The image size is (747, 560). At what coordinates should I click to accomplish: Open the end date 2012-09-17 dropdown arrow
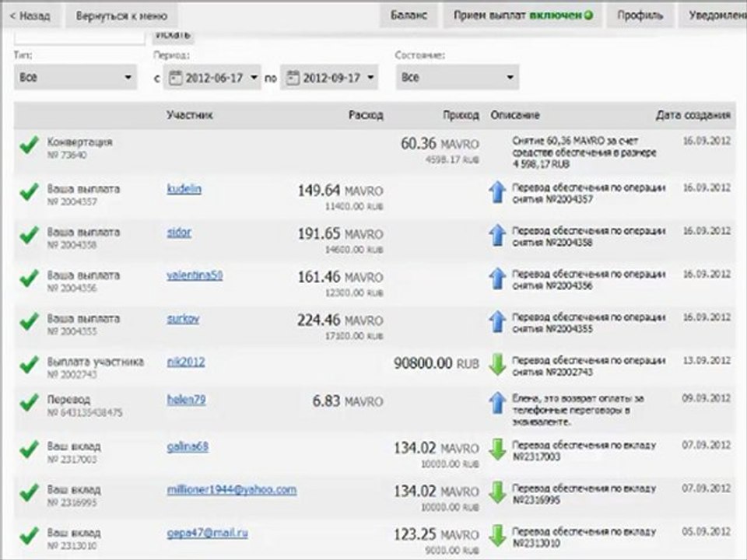[x=370, y=77]
